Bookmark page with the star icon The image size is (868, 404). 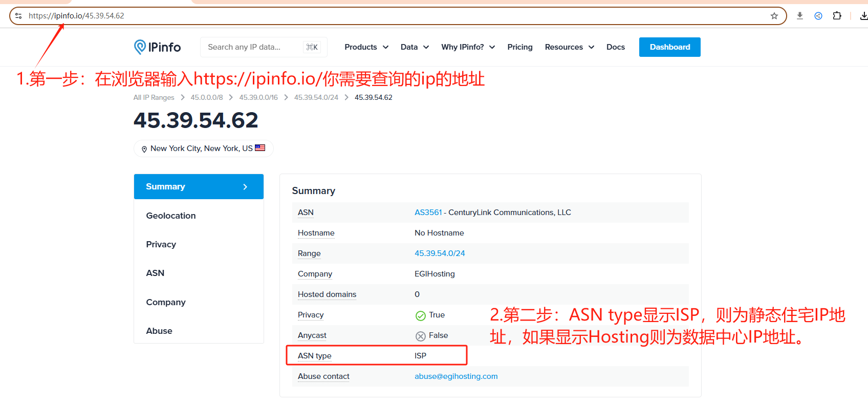pyautogui.click(x=774, y=16)
